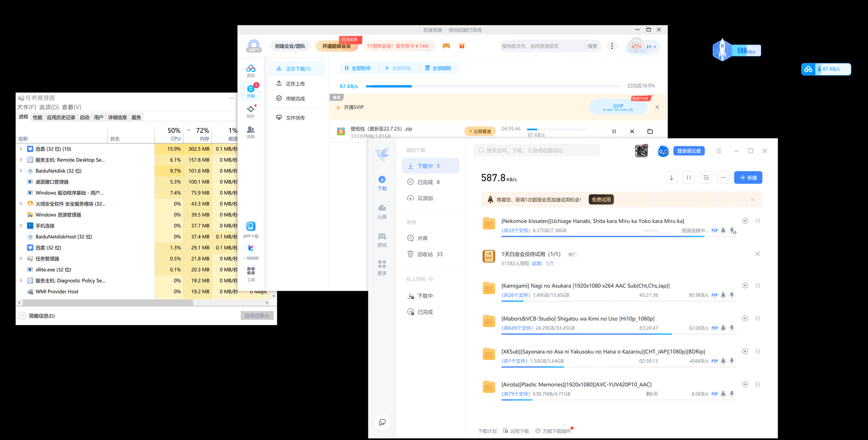
Task: Open the three-dot more menu in Baidu Netdisk
Action: [612, 46]
